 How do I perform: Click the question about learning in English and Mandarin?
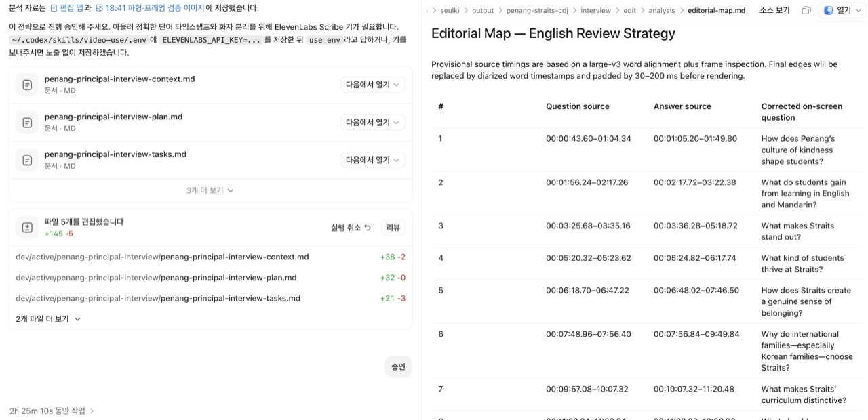805,193
